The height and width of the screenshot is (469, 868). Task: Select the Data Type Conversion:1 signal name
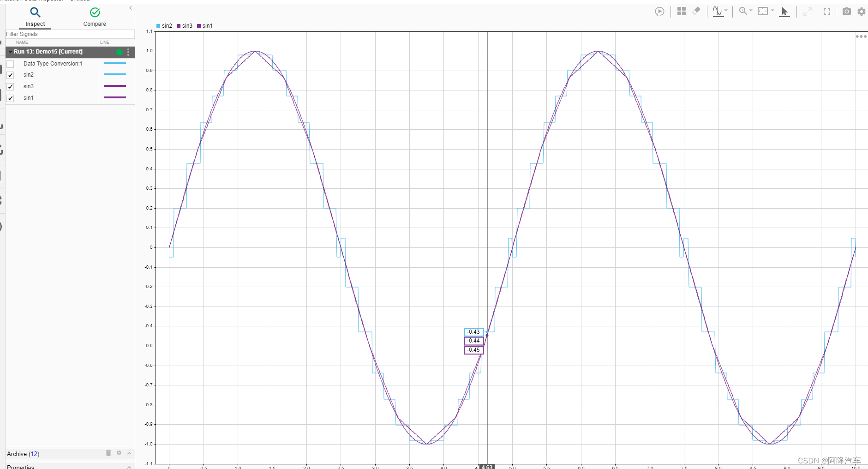point(53,64)
